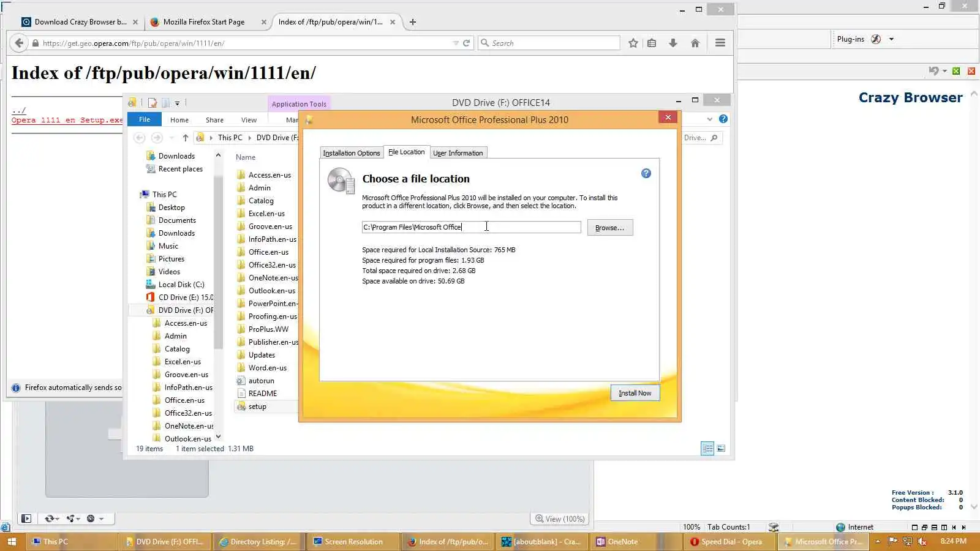Click the volume icon in system tray
The width and height of the screenshot is (980, 551).
click(922, 541)
